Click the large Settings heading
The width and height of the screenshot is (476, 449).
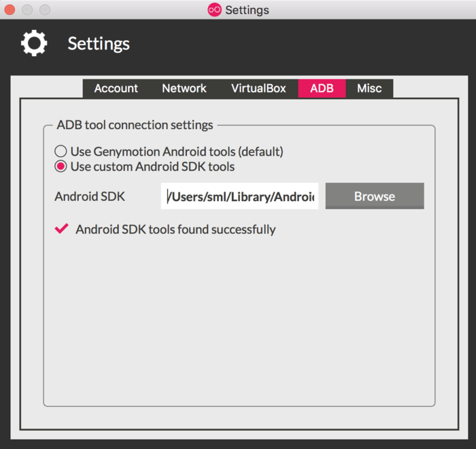[99, 43]
